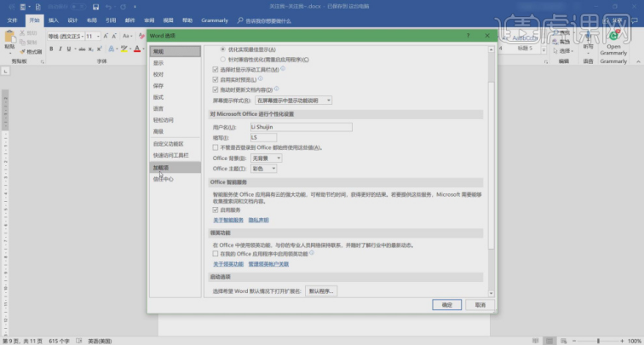Switch to the 设计 ribbon tab

(x=72, y=20)
